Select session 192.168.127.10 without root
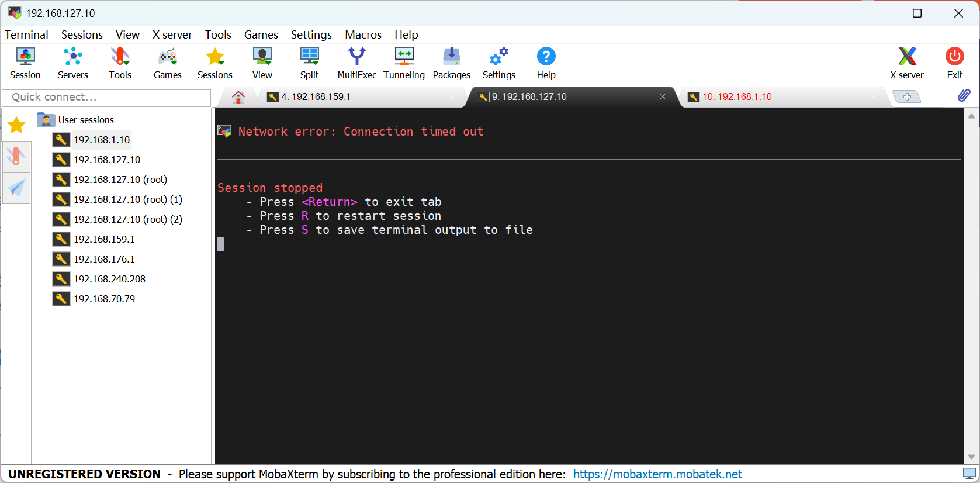Screen dimensions: 980x483 tap(96, 160)
